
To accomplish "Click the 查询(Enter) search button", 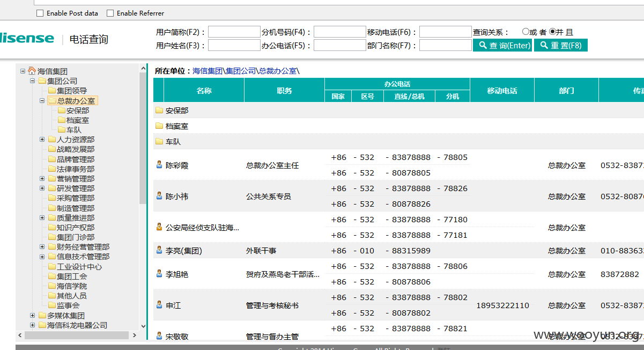I will pos(502,46).
